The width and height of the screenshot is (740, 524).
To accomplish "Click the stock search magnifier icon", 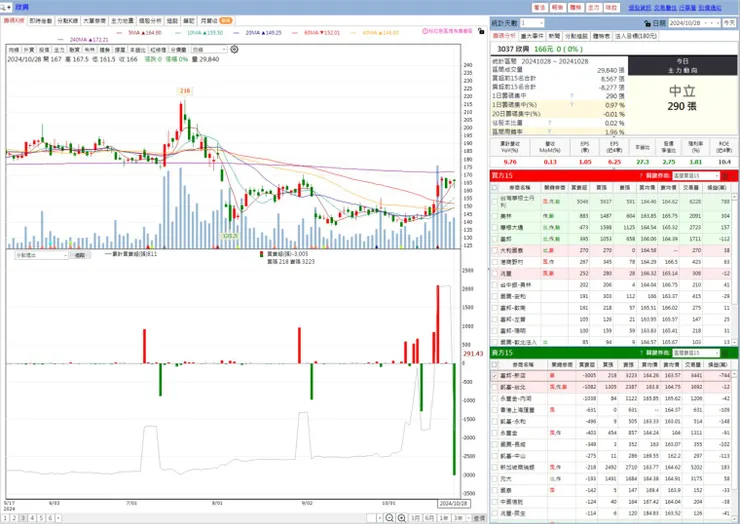I will pos(4,7).
